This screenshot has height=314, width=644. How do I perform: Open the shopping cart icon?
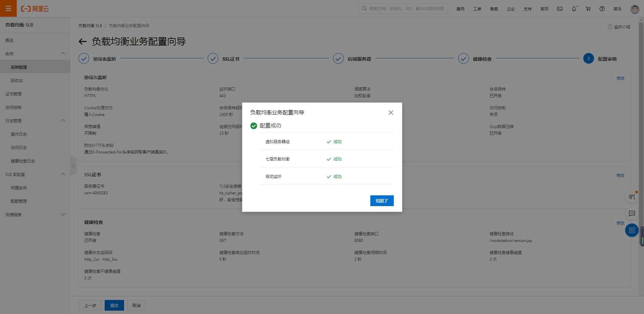588,9
